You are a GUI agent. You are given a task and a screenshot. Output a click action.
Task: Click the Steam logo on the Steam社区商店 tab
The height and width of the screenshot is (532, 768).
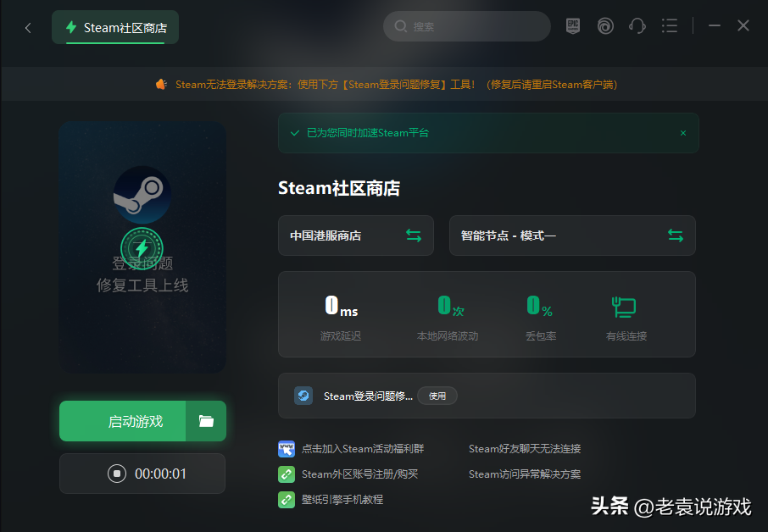70,27
